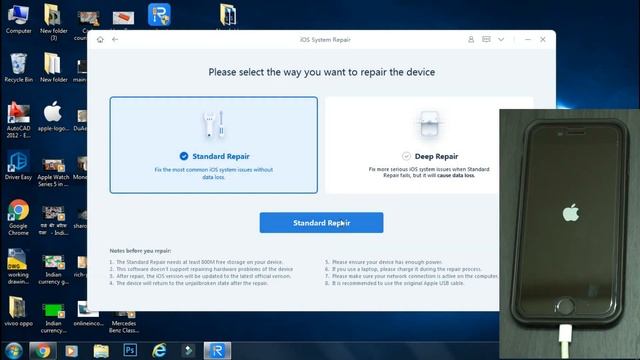This screenshot has height=360, width=640.
Task: Open the Apple Watch Series 5 desktop file
Action: point(53,171)
